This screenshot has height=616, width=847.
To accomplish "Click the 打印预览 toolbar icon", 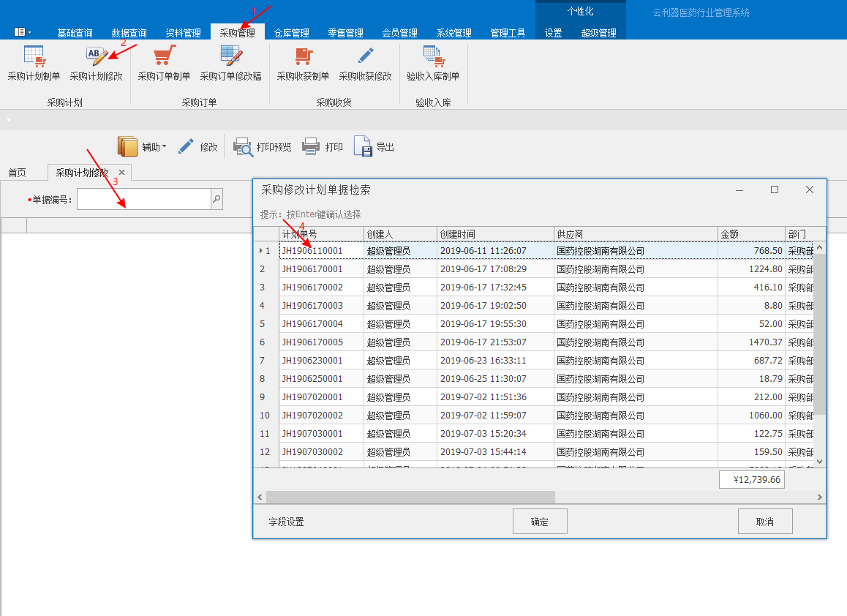I will tap(243, 147).
